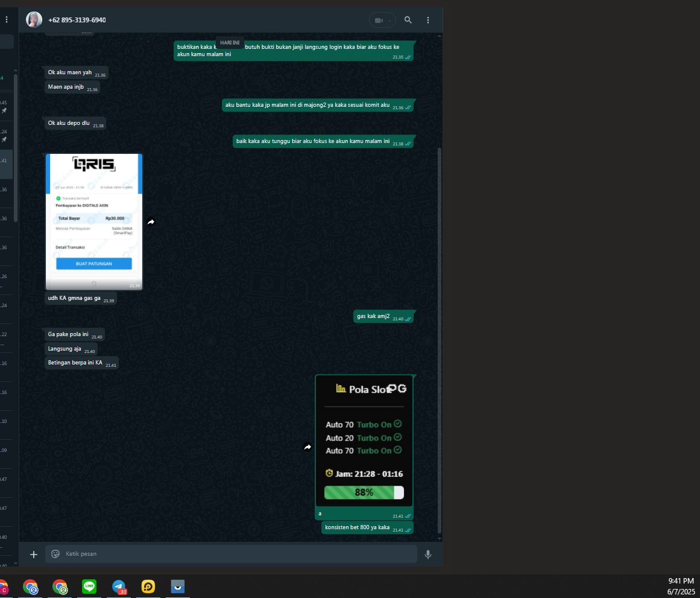Screen dimensions: 700x598
Task: Select message 'baik kaka aku tunggu'
Action: pos(323,141)
